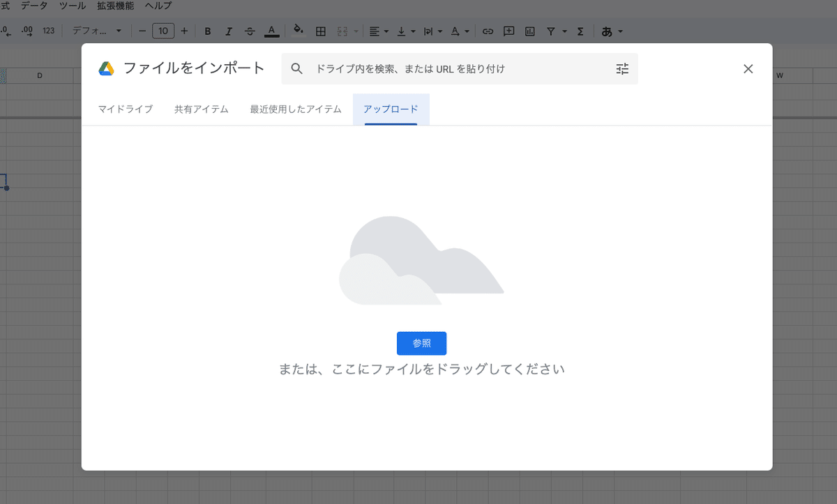Click the search magnifier icon in the dialog
The image size is (837, 504).
[297, 68]
